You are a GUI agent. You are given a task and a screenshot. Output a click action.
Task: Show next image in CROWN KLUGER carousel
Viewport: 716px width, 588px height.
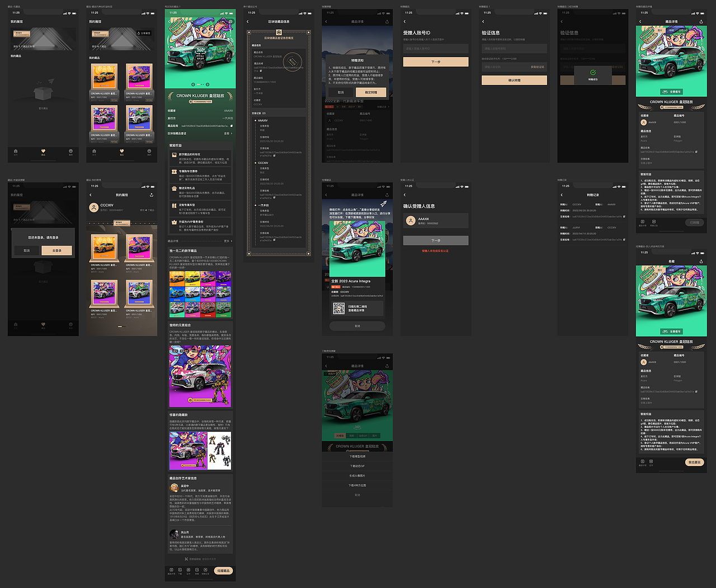pos(209,84)
